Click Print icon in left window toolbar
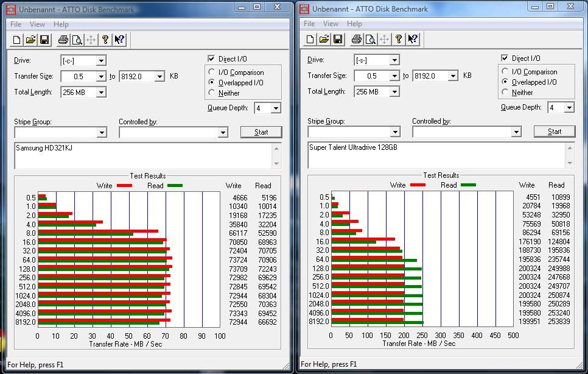This screenshot has width=588, height=374. click(x=63, y=40)
